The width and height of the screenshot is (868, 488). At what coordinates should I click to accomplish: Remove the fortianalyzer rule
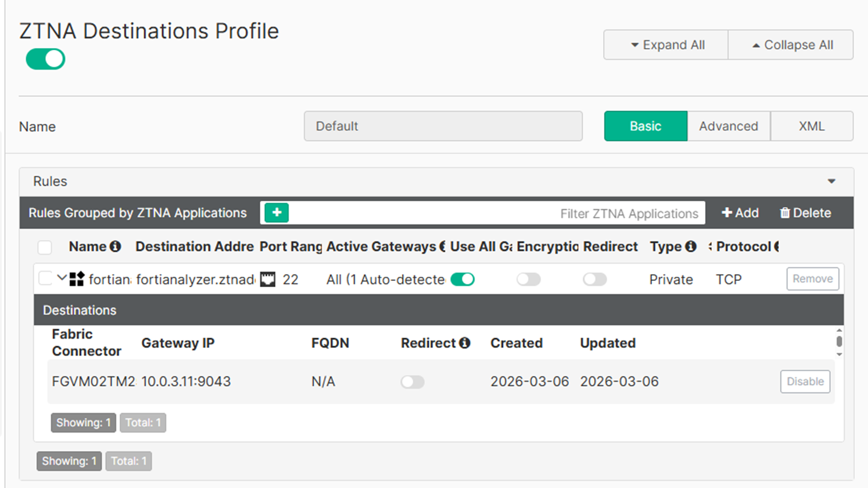pos(812,279)
